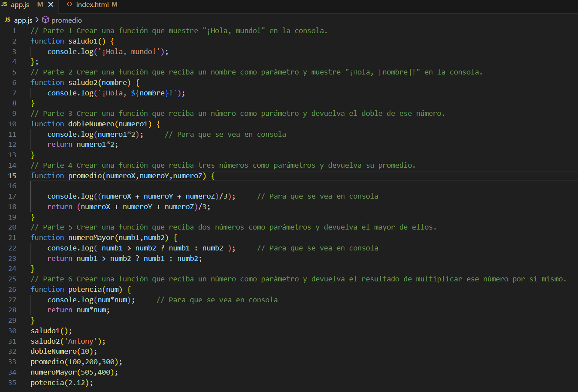Click console.log on line 17
The image size is (578, 392).
[x=70, y=196]
